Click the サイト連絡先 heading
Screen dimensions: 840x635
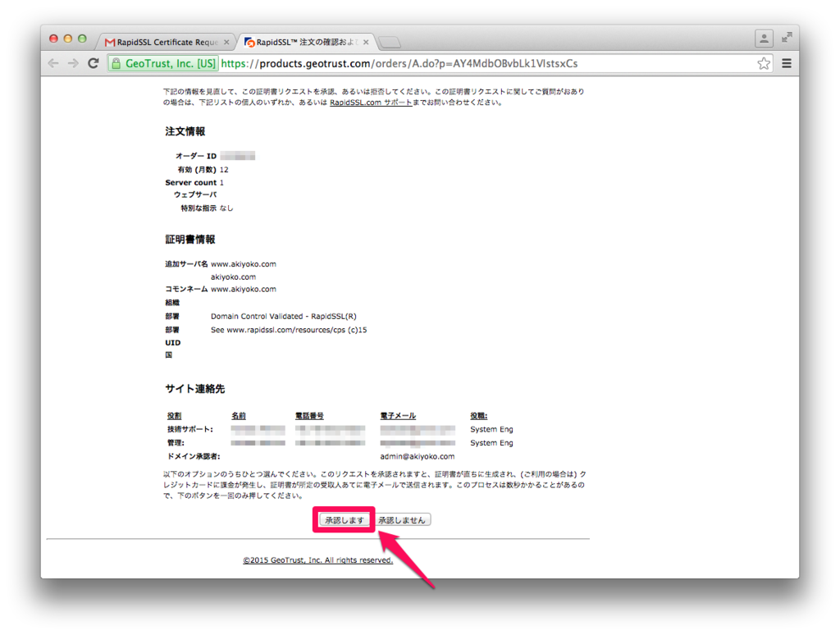195,389
